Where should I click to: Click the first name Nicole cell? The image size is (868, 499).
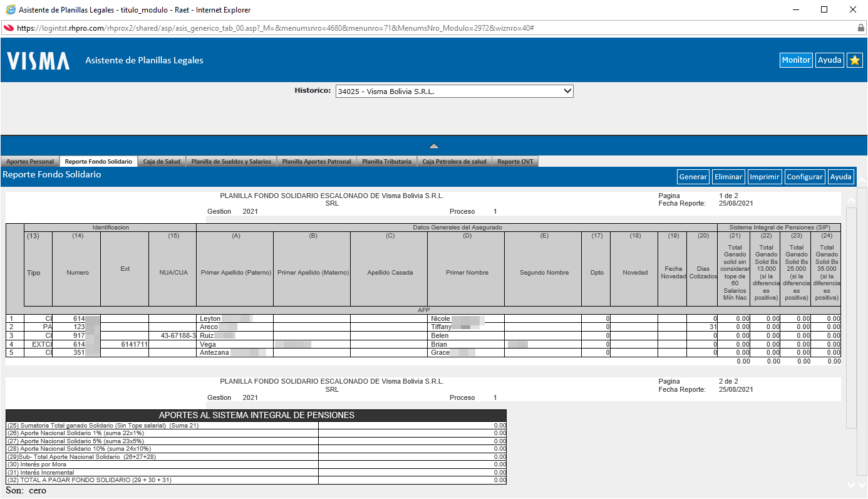point(466,318)
